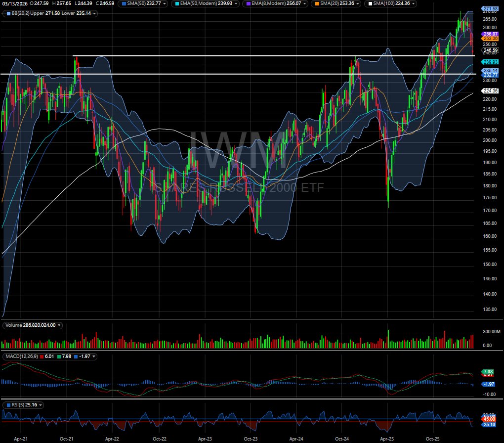Image resolution: width=504 pixels, height=443 pixels.
Task: Select the green 7.98 MACD axis tag
Action: (x=488, y=372)
